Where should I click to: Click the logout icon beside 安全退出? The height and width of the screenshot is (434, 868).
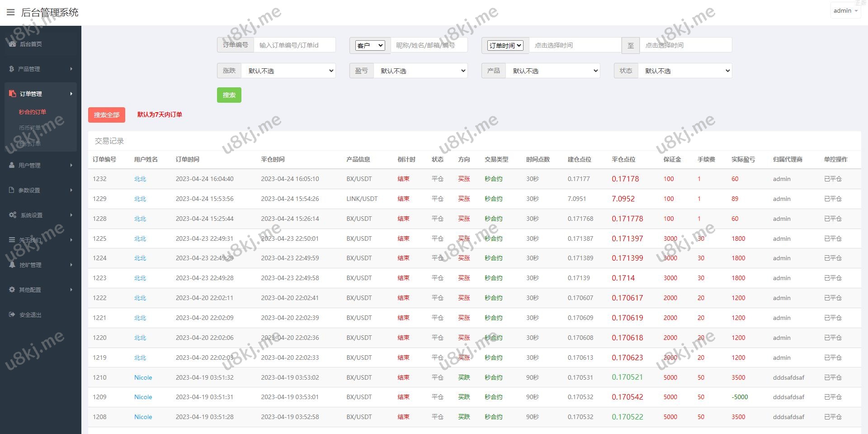tap(12, 315)
